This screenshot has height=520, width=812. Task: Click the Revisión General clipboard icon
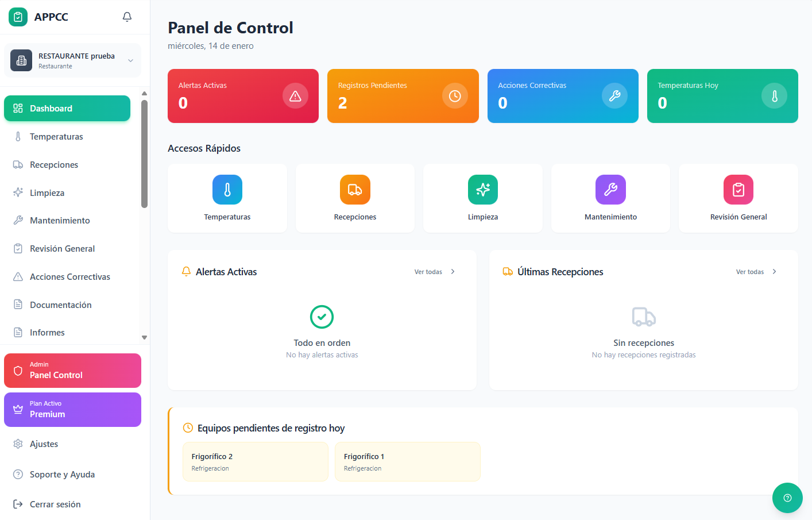pos(738,190)
